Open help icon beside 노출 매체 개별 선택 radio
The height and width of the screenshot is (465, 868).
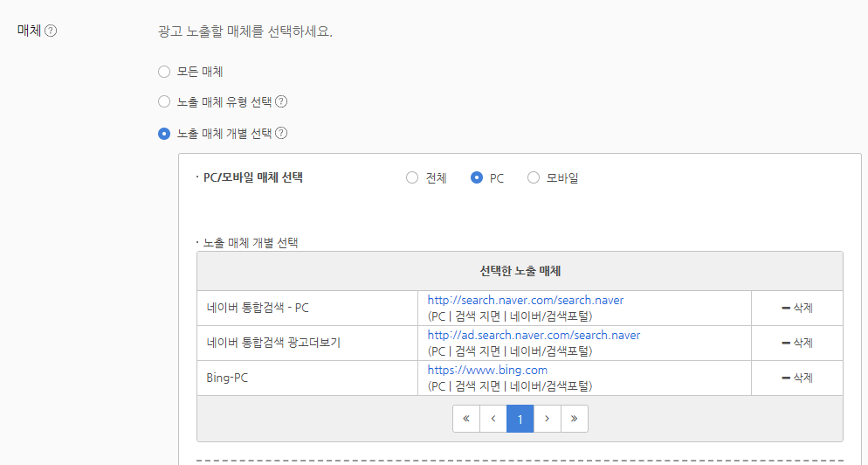pyautogui.click(x=281, y=133)
